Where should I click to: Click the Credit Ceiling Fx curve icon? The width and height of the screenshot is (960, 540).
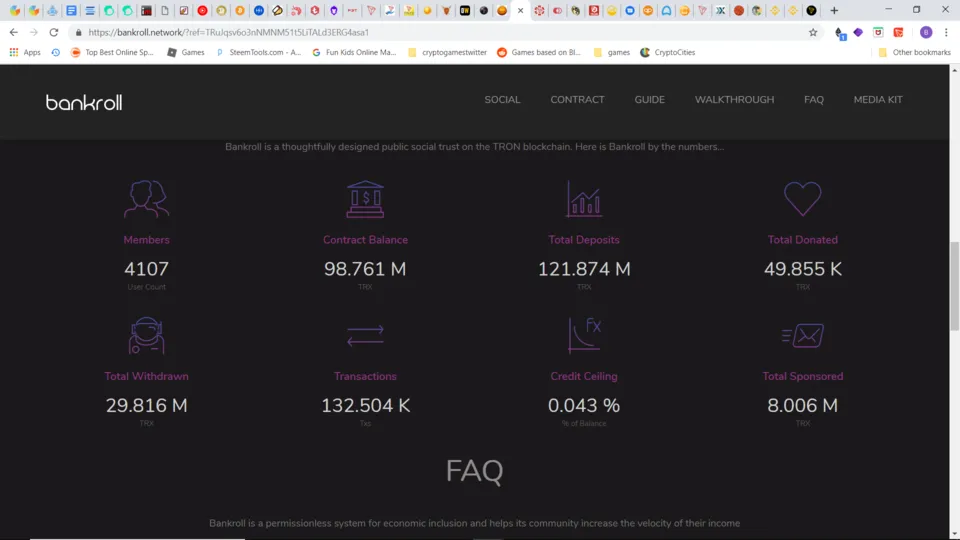tap(584, 336)
